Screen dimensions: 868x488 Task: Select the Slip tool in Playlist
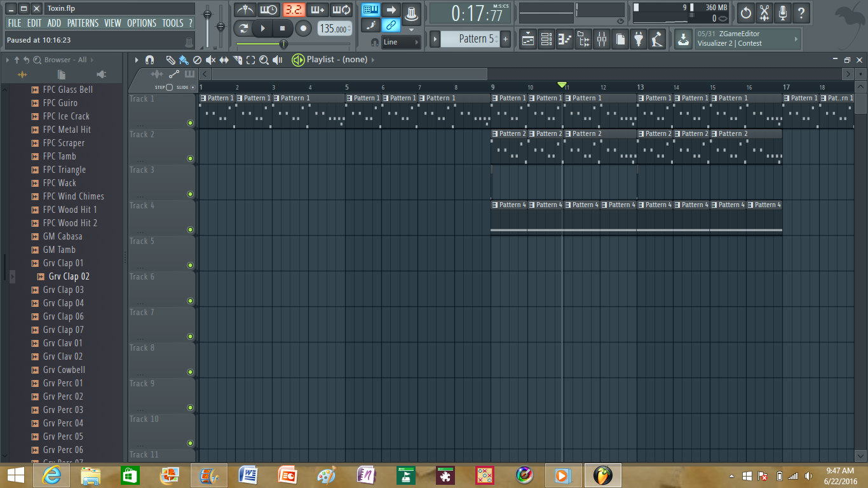point(224,60)
